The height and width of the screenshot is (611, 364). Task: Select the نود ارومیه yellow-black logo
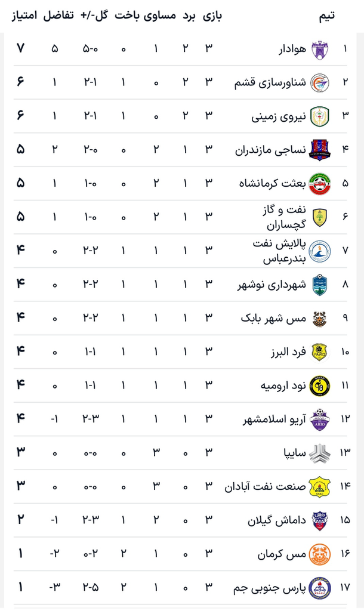coord(320,386)
